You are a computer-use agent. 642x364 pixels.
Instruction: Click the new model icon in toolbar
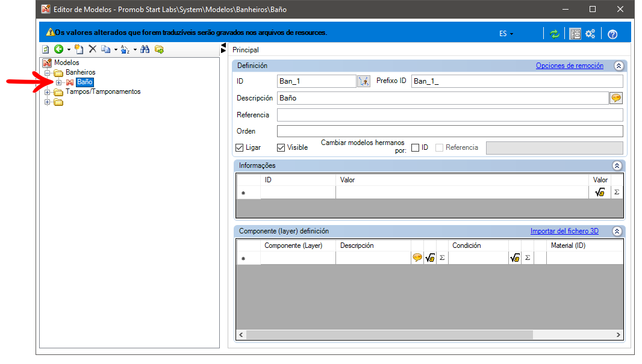[x=79, y=49]
